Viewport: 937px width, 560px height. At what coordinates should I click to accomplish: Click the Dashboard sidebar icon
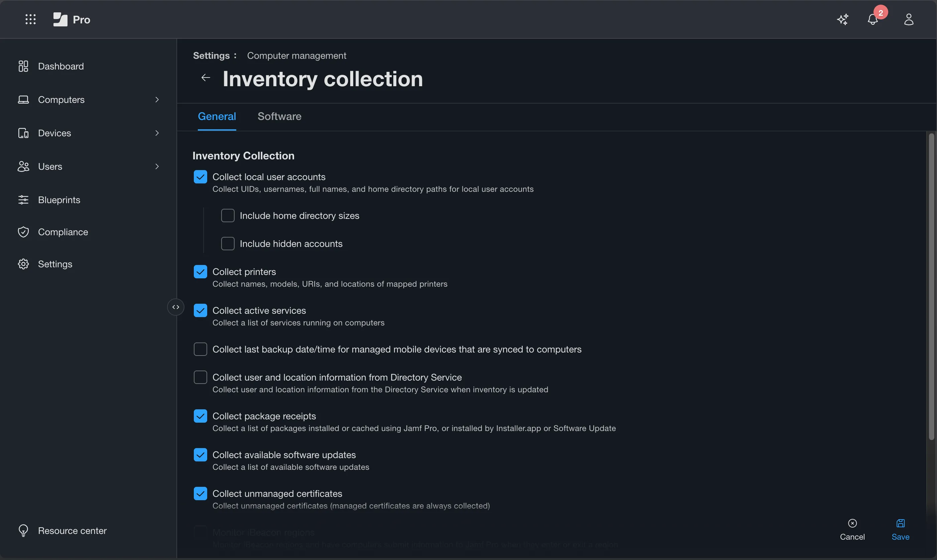point(23,66)
